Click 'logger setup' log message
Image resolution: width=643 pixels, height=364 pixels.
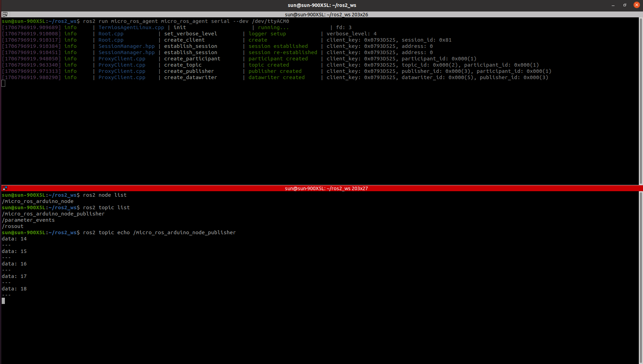click(x=267, y=34)
